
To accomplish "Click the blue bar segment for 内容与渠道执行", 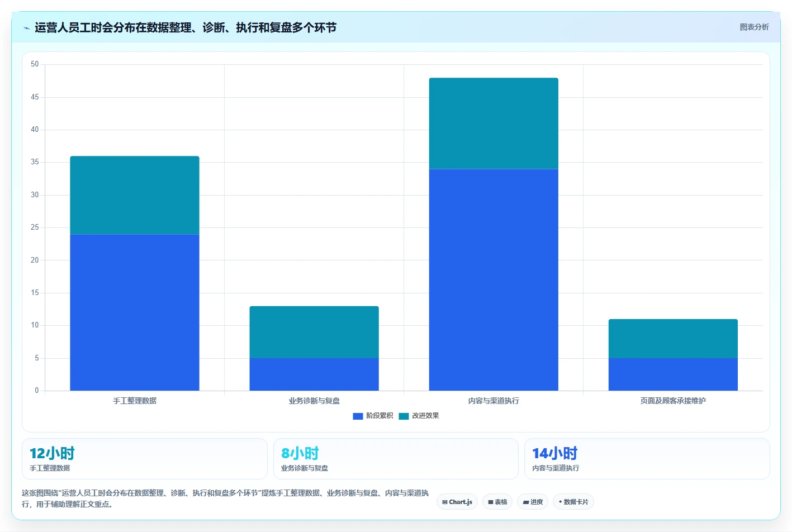I will 494,279.
